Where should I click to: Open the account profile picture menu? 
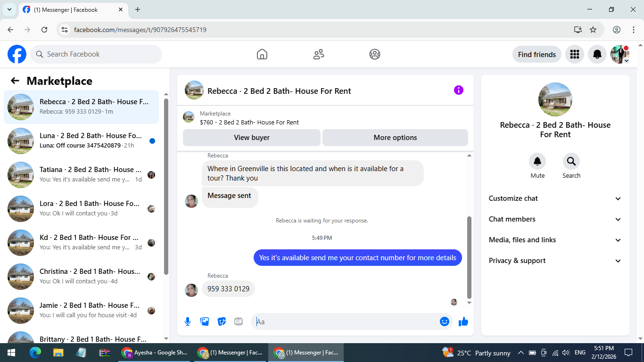click(x=620, y=54)
